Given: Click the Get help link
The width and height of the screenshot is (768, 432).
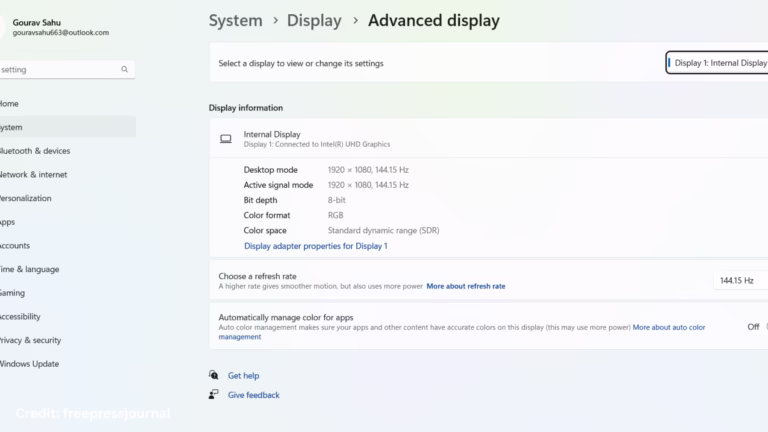Looking at the screenshot, I should click(243, 376).
